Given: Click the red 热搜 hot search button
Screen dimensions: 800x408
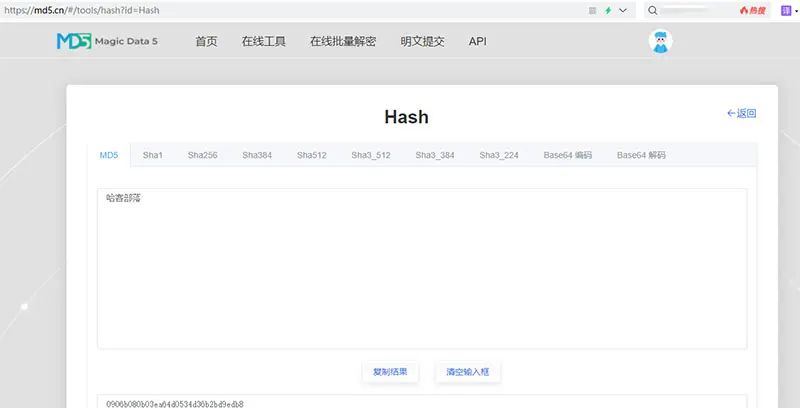Looking at the screenshot, I should 753,10.
